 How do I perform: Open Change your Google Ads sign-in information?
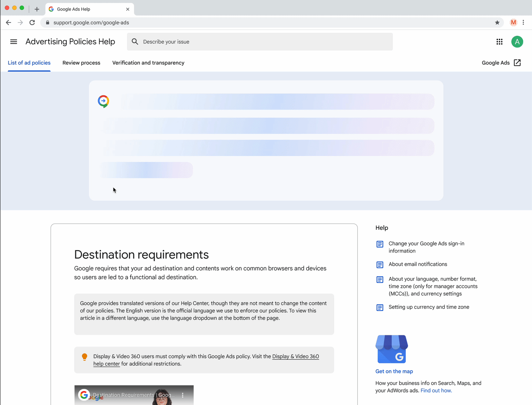426,247
